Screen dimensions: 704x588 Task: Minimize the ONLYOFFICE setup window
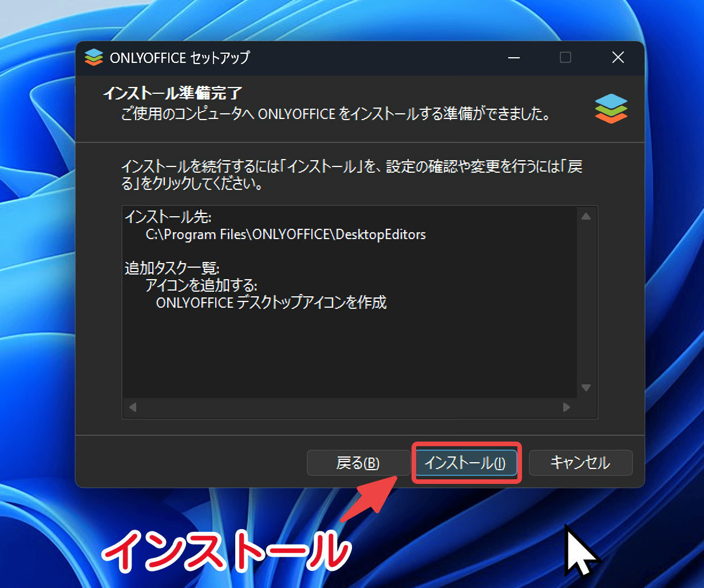pos(514,58)
